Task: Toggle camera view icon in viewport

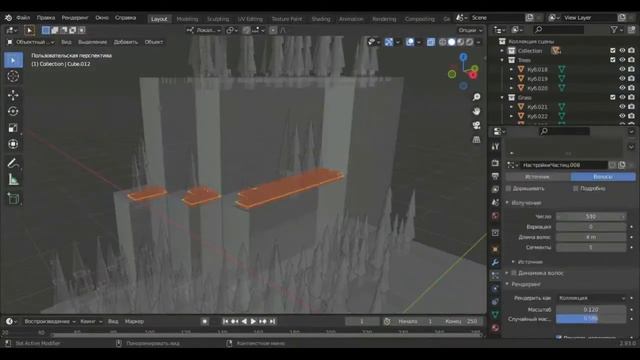Action: pos(476,125)
